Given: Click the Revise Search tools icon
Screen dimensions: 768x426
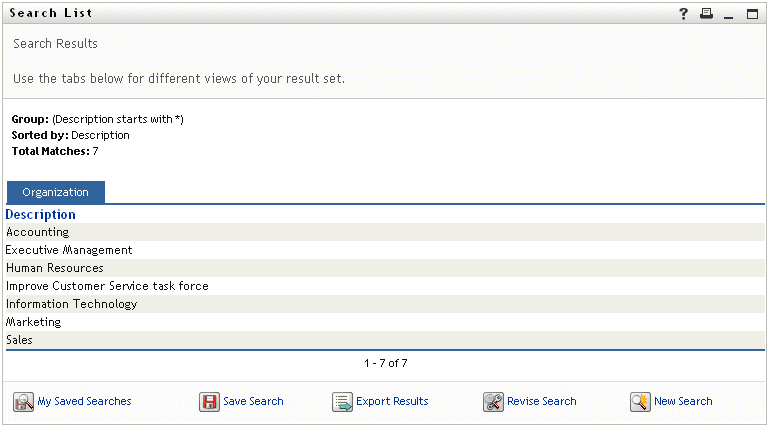Looking at the screenshot, I should [493, 402].
